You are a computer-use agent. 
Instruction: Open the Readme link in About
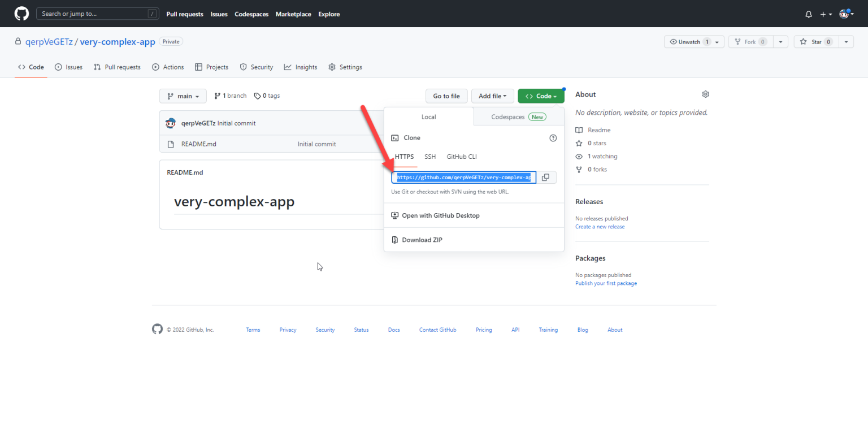click(593, 130)
